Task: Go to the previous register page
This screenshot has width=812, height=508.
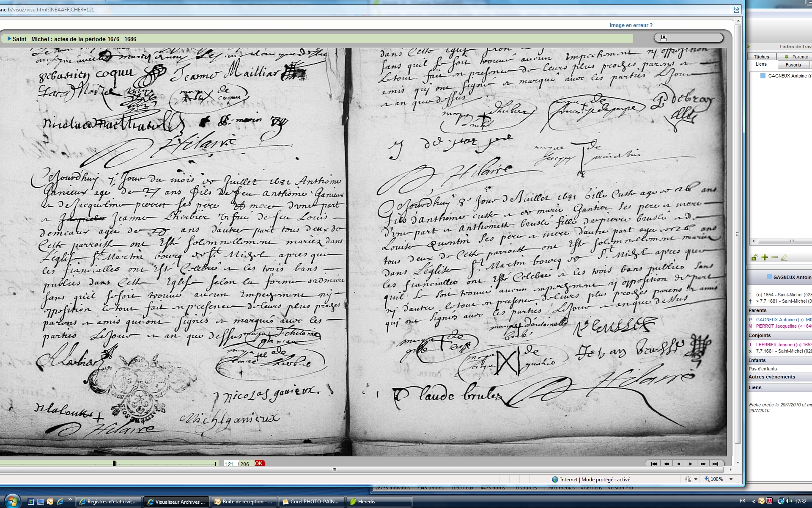Action: [x=679, y=464]
